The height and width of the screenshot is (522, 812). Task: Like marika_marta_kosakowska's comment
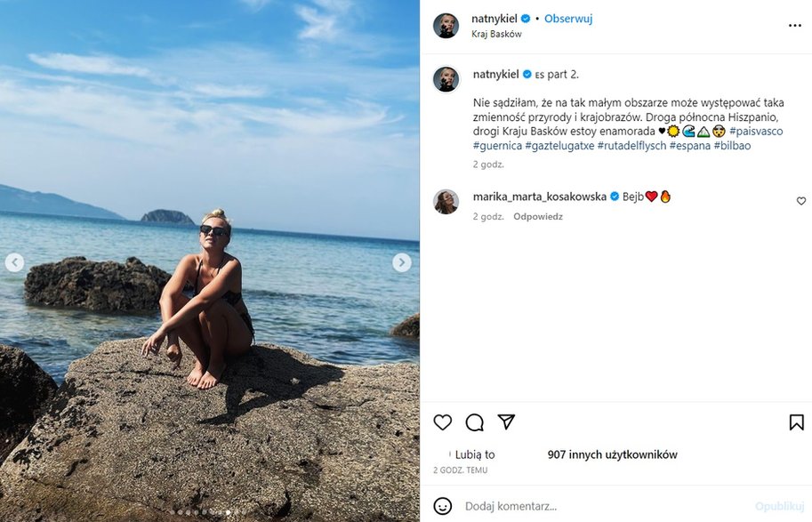[801, 201]
